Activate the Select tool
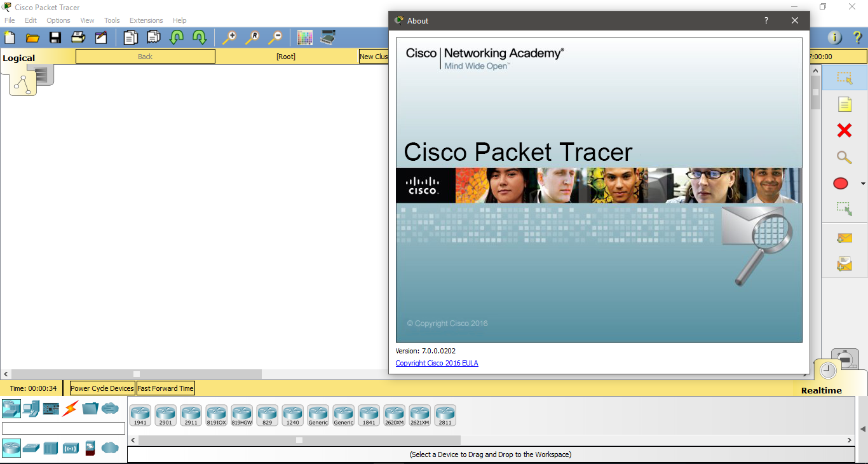Screen dimensions: 868x464 844,78
